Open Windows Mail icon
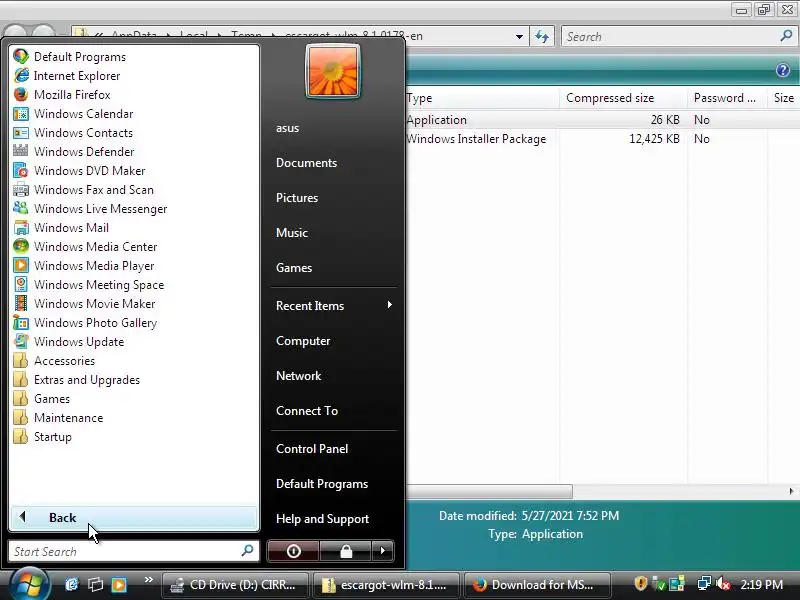This screenshot has width=800, height=600. pyautogui.click(x=21, y=228)
